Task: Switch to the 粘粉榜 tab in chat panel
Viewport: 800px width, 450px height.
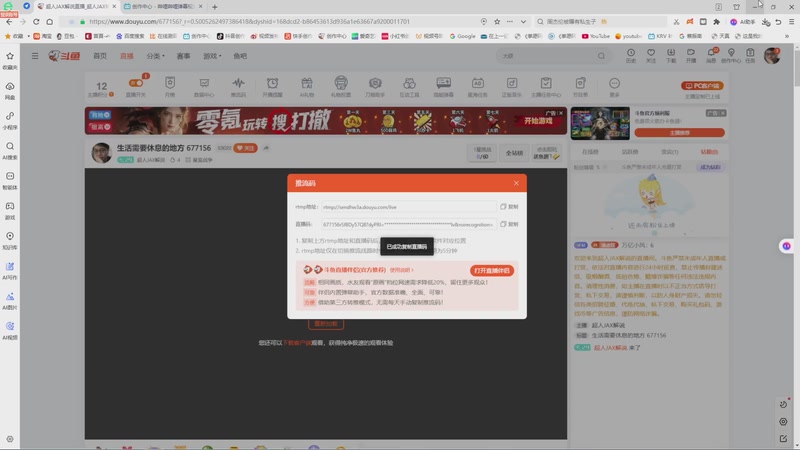Action: tap(709, 152)
